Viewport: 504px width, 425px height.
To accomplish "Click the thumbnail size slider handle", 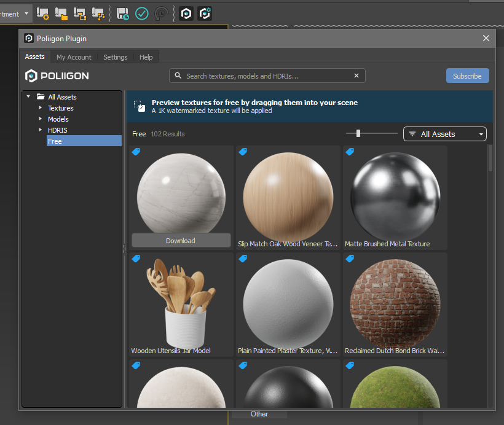I will coord(358,133).
